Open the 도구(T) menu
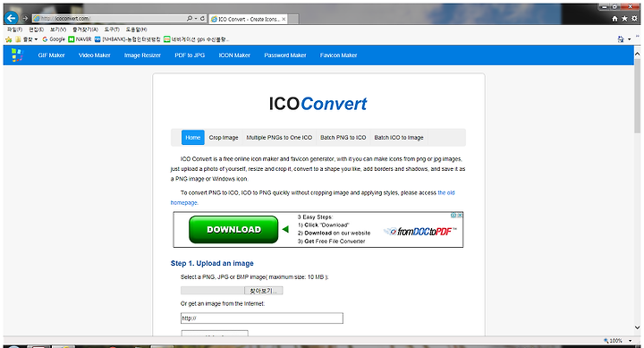The image size is (644, 348). tap(112, 30)
